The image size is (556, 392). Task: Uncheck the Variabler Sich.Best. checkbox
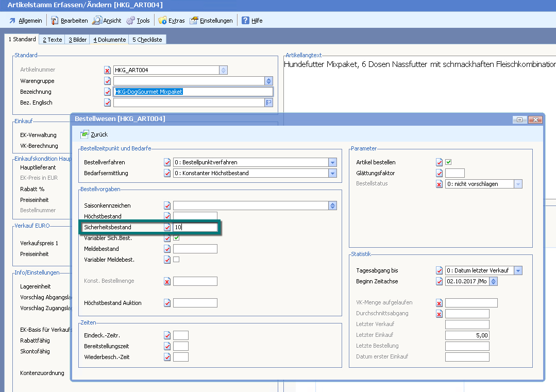[176, 238]
